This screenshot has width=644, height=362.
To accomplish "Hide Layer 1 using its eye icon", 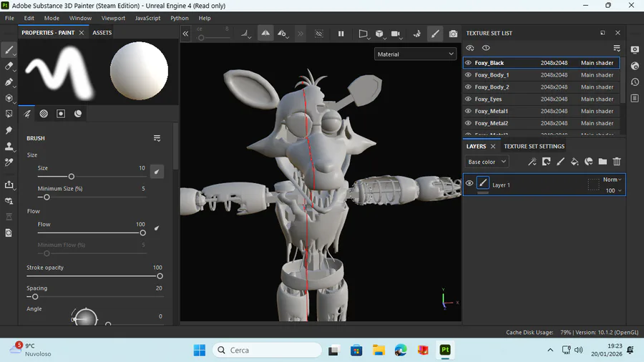I will (x=469, y=184).
